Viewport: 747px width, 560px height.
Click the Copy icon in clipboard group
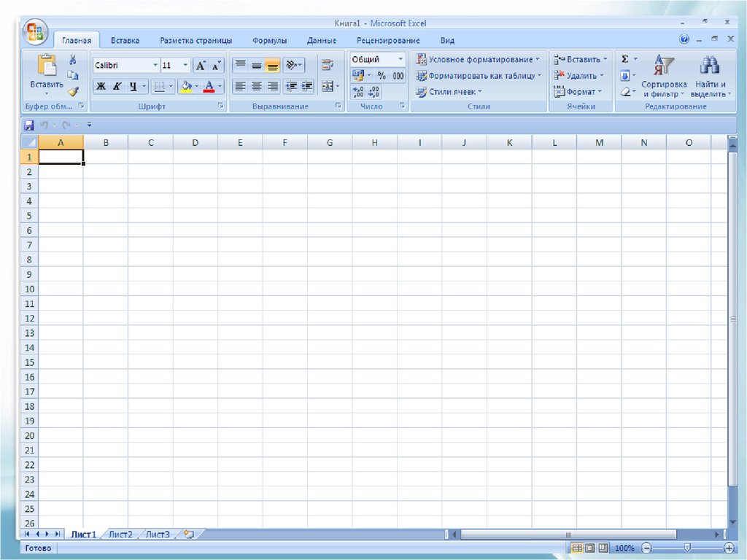point(72,75)
